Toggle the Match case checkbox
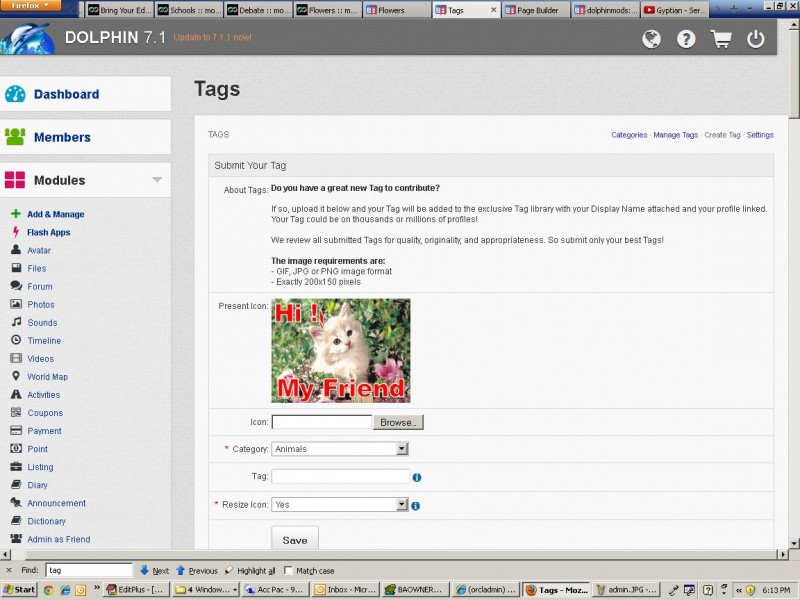The width and height of the screenshot is (800, 600). click(x=288, y=570)
